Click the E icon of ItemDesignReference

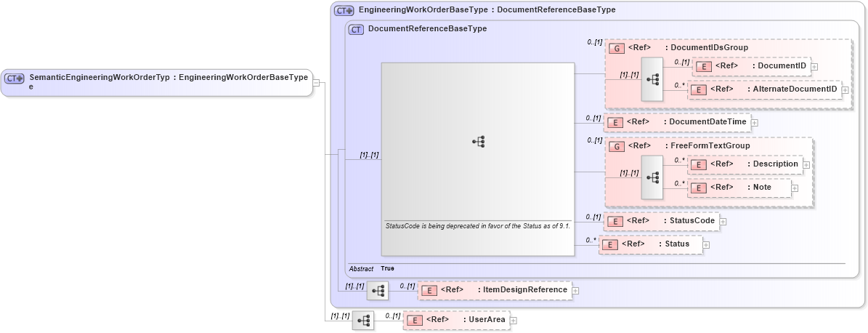[429, 290]
